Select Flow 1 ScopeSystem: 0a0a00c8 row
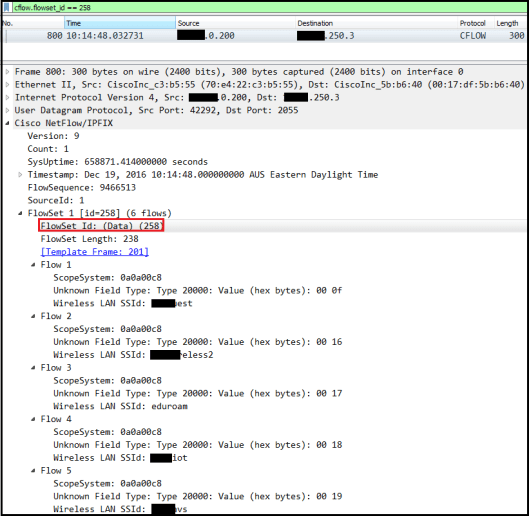 (x=107, y=278)
